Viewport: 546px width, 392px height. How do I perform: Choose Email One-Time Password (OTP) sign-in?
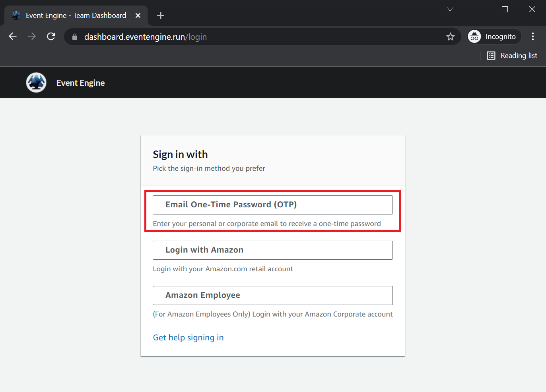pos(273,205)
